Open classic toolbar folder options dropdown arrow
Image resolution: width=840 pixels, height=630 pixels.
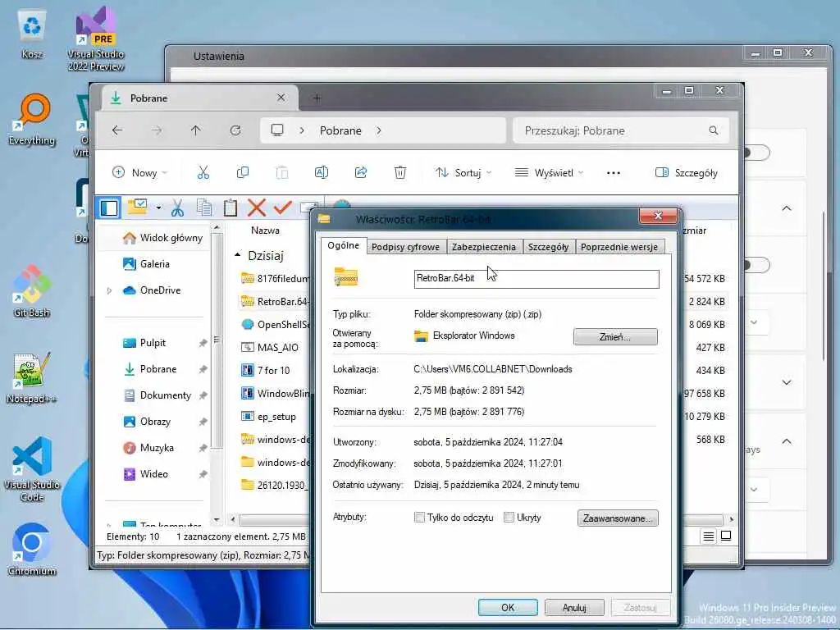click(x=158, y=208)
